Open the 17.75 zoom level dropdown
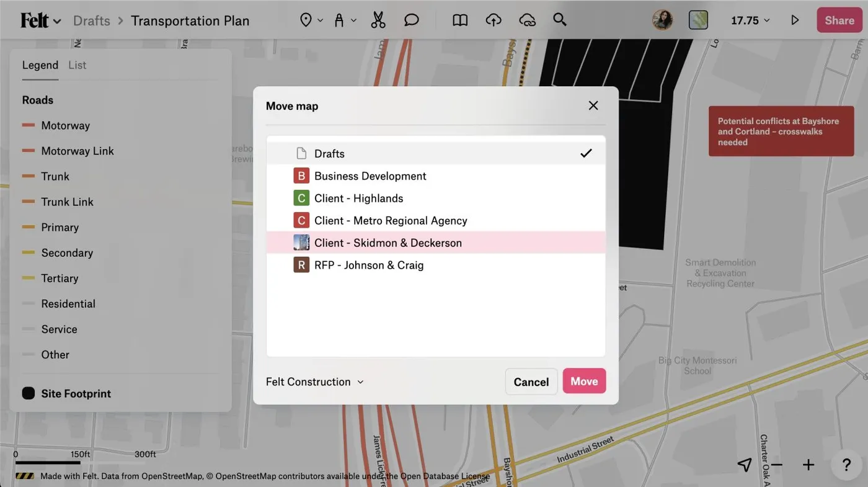 [750, 20]
